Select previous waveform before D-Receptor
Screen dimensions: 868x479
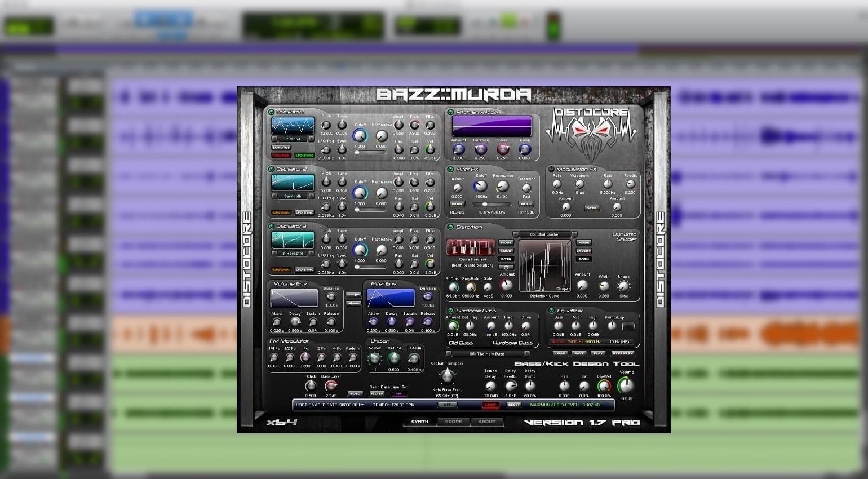(x=274, y=253)
